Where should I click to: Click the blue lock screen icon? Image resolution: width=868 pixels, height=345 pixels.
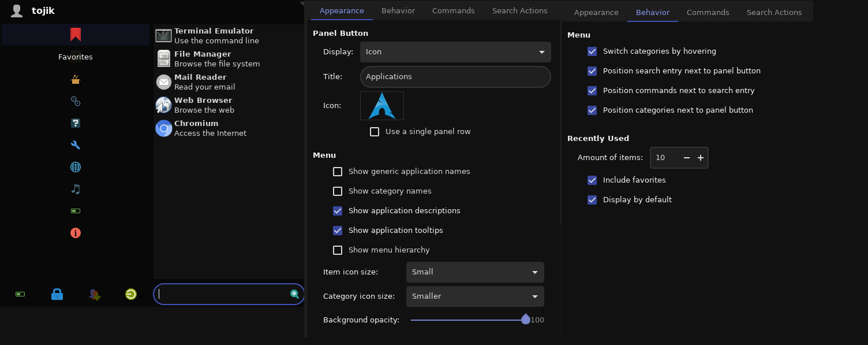[57, 295]
